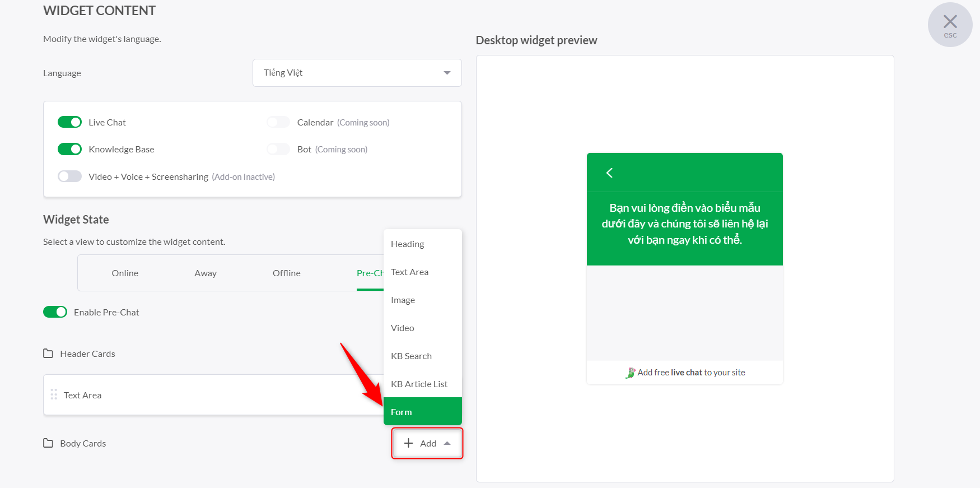The image size is (980, 488).
Task: Click the Widget State heading
Action: [x=76, y=220]
